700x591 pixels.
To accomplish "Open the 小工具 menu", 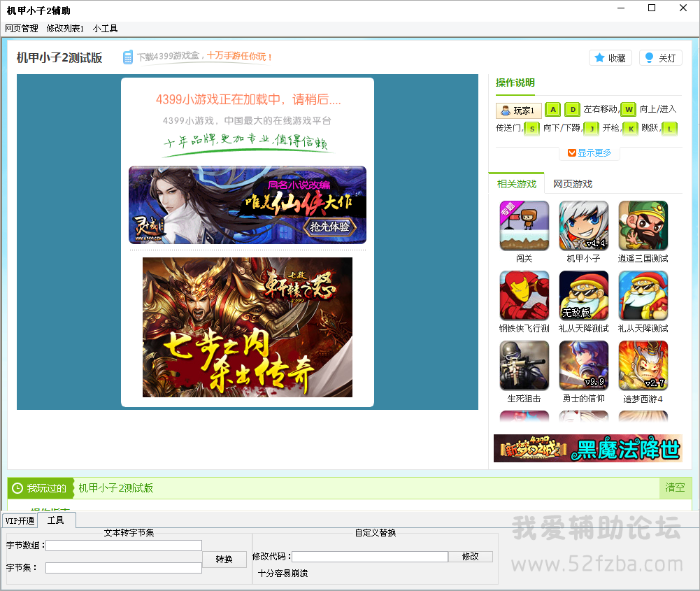I will (106, 29).
